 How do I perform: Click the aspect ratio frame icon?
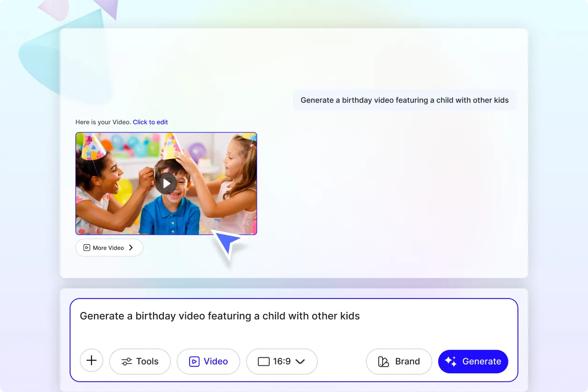click(263, 361)
